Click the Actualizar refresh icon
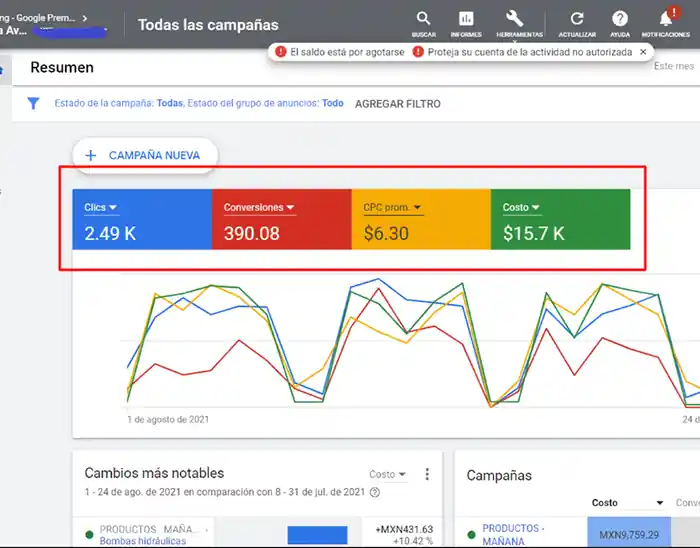 [x=577, y=24]
